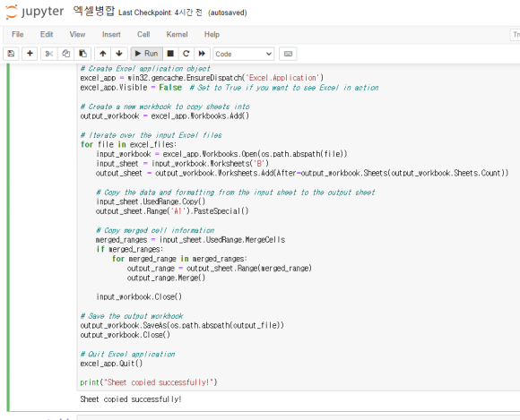Image resolution: width=520 pixels, height=420 pixels.
Task: Run the selected cell
Action: click(x=146, y=54)
